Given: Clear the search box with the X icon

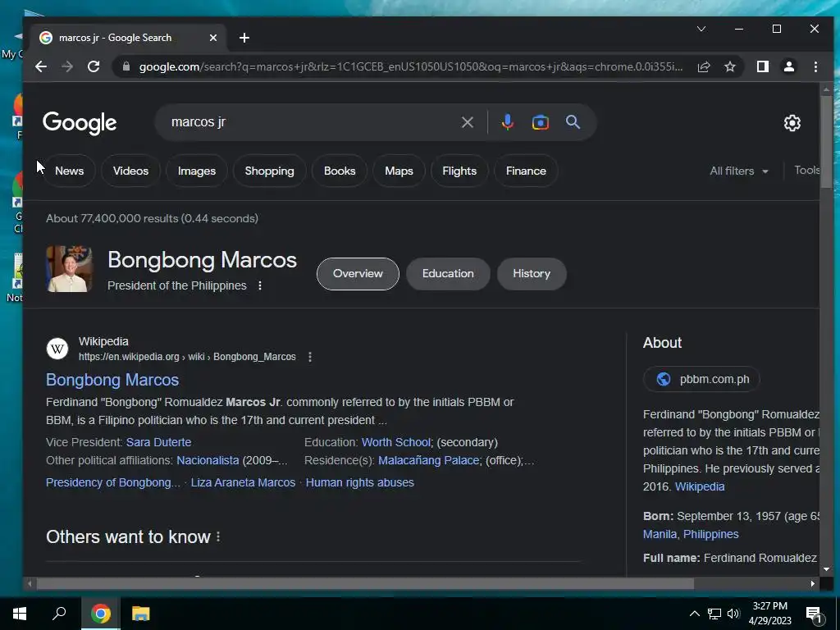Looking at the screenshot, I should click(467, 123).
